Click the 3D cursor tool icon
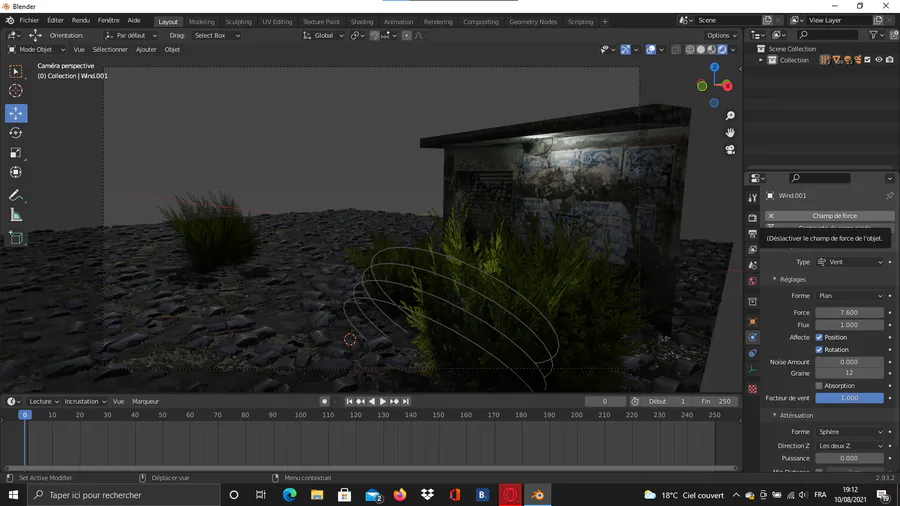 16,91
